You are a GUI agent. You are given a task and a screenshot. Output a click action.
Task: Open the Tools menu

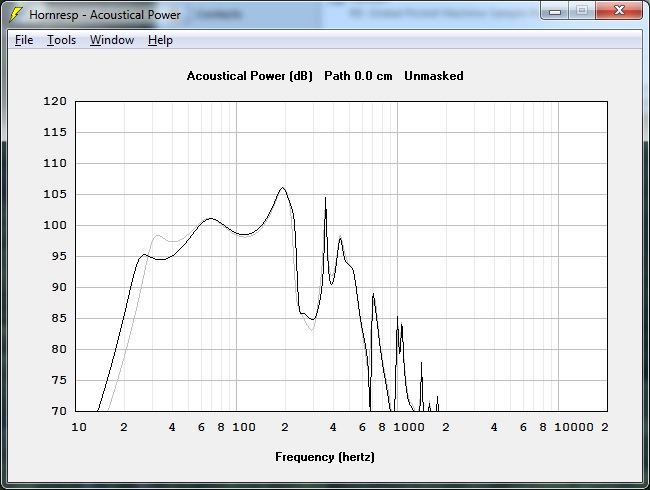pyautogui.click(x=61, y=40)
